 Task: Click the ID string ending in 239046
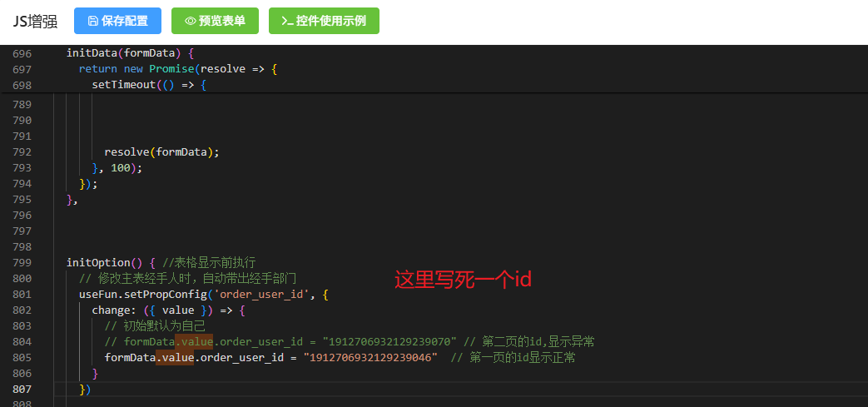(370, 358)
